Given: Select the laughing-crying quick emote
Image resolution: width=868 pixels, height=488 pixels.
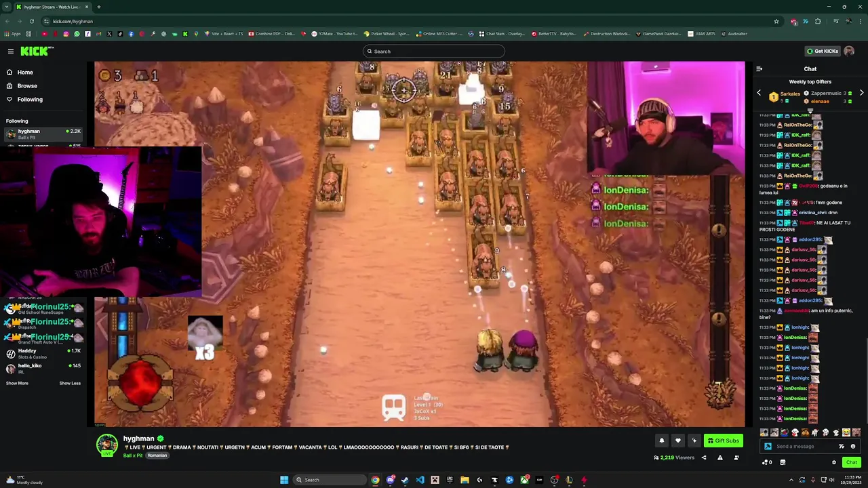Looking at the screenshot, I should pos(846,432).
